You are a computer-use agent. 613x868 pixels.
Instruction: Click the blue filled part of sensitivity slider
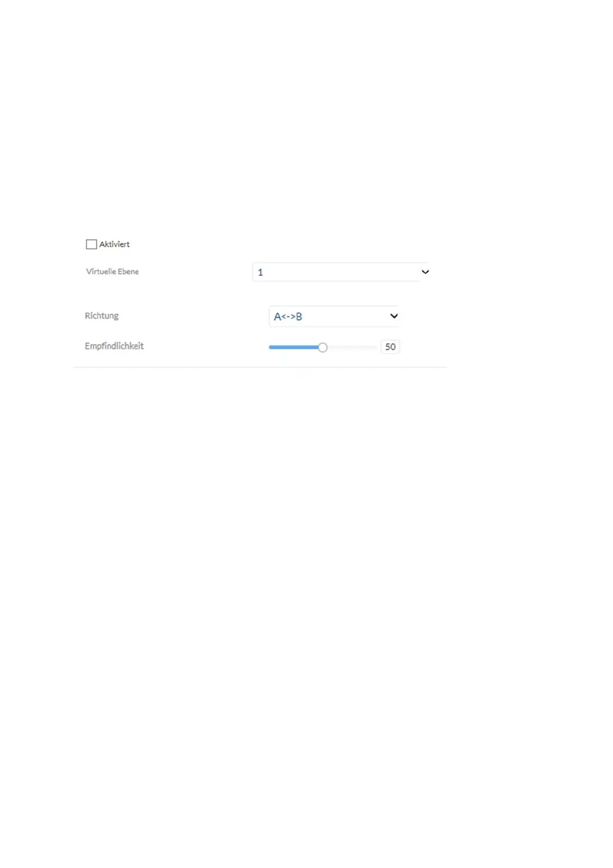click(294, 347)
